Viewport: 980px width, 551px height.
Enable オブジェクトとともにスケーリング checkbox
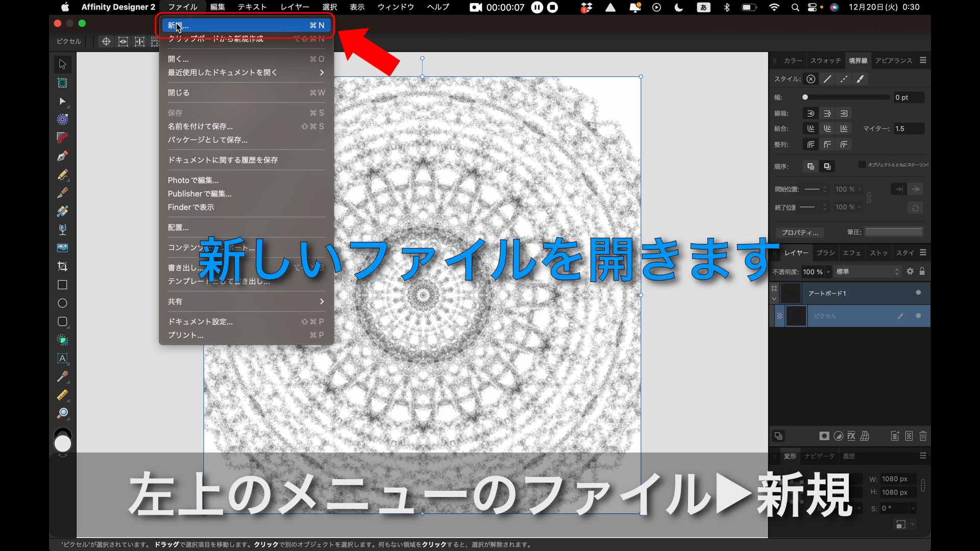click(862, 164)
